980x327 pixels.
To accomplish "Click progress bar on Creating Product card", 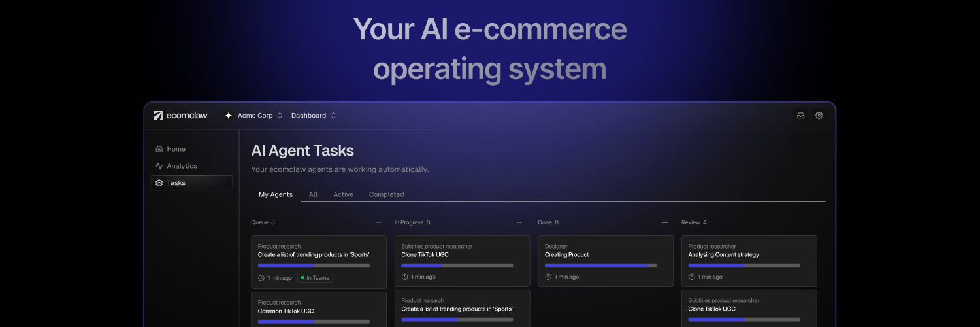I will [x=600, y=266].
